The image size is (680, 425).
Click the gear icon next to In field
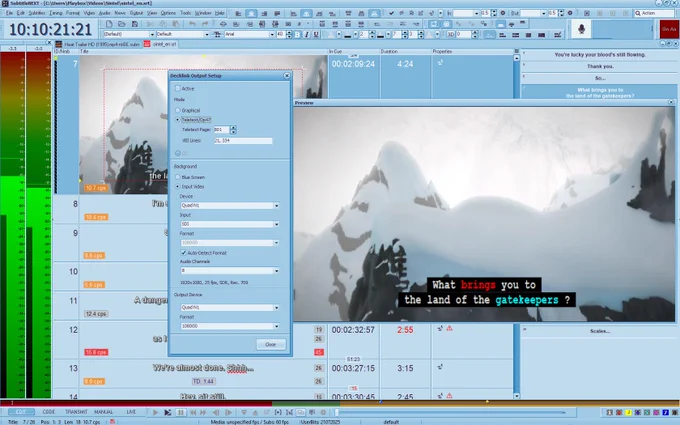coord(503,13)
